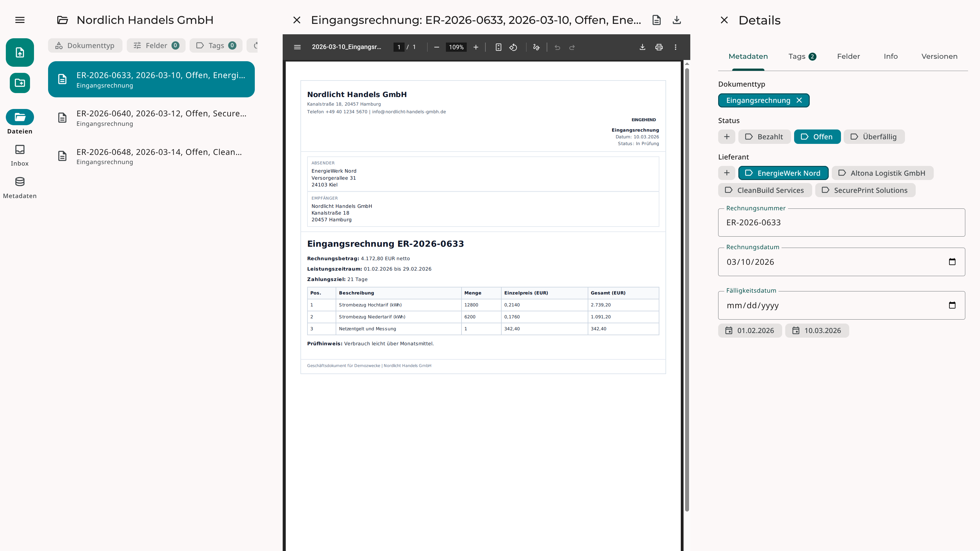Open the Metadaten section from the sidebar
The width and height of the screenshot is (980, 551).
pyautogui.click(x=19, y=186)
